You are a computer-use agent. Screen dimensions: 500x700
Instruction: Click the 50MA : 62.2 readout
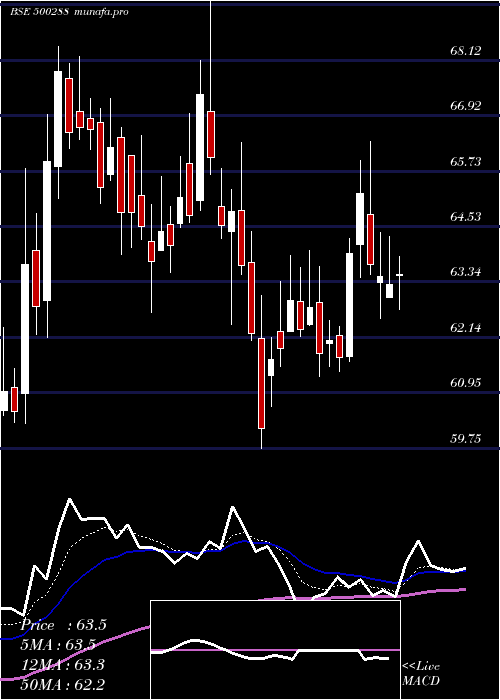click(x=63, y=684)
